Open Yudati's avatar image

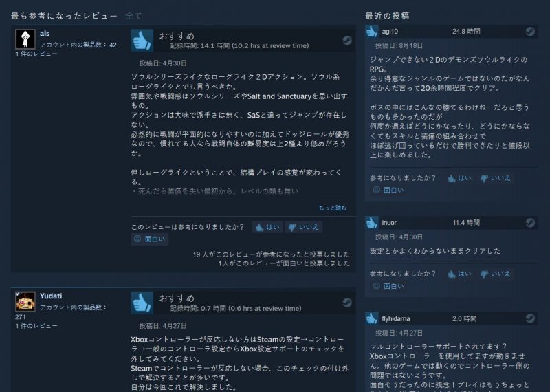pyautogui.click(x=25, y=301)
